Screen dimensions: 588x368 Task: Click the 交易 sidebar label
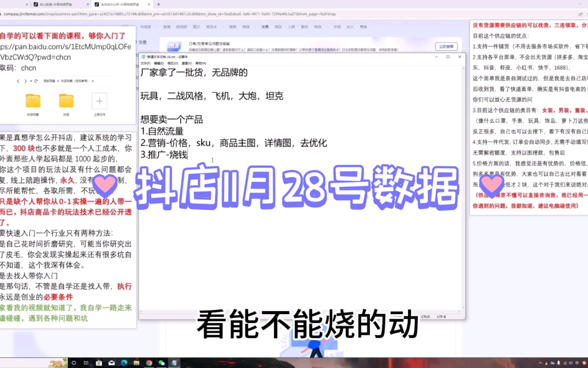(143, 42)
